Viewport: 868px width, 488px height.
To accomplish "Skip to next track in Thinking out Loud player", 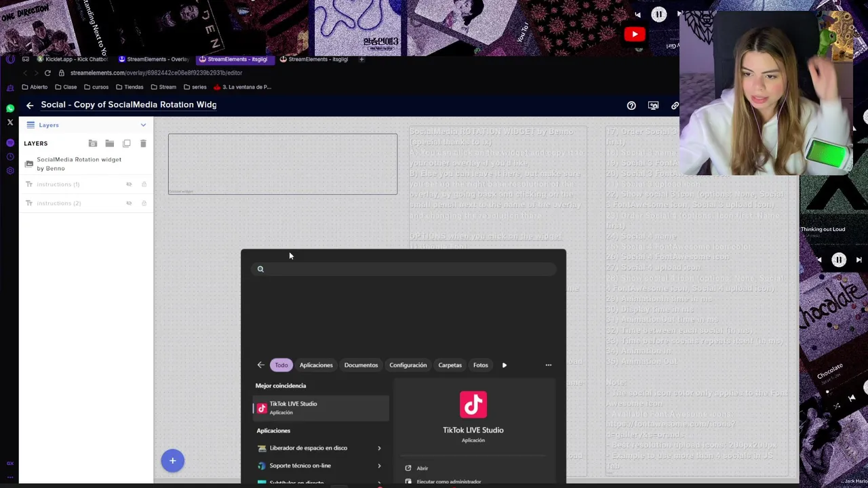I will 859,260.
